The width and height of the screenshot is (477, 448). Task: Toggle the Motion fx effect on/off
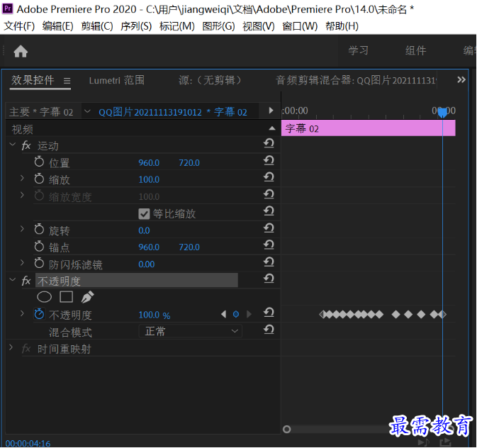click(x=26, y=145)
